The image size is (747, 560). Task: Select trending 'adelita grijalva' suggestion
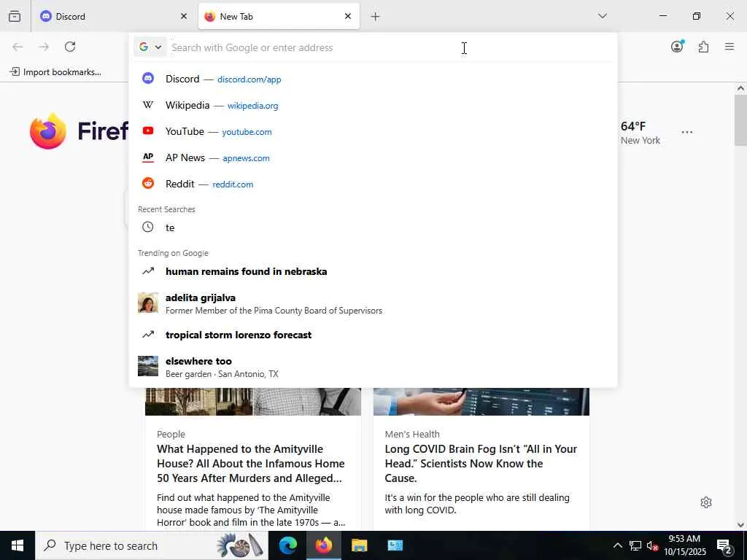(x=373, y=303)
